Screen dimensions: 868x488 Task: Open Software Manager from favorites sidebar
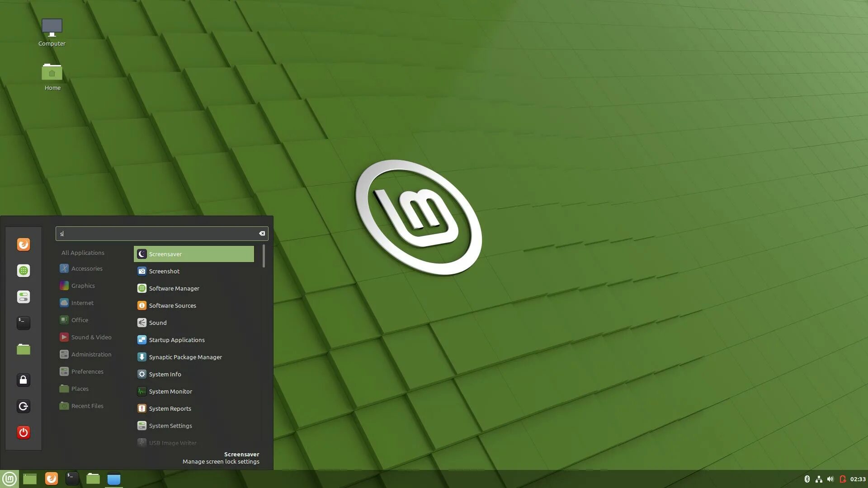click(24, 271)
